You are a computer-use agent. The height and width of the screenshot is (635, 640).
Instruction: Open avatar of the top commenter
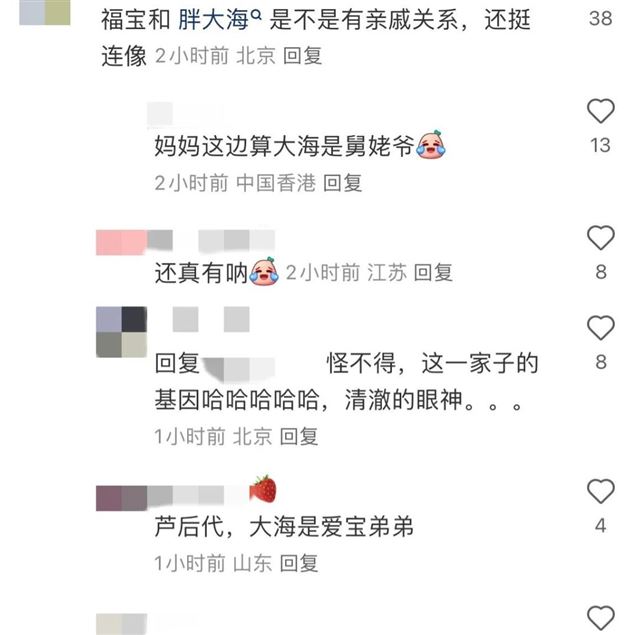45,12
